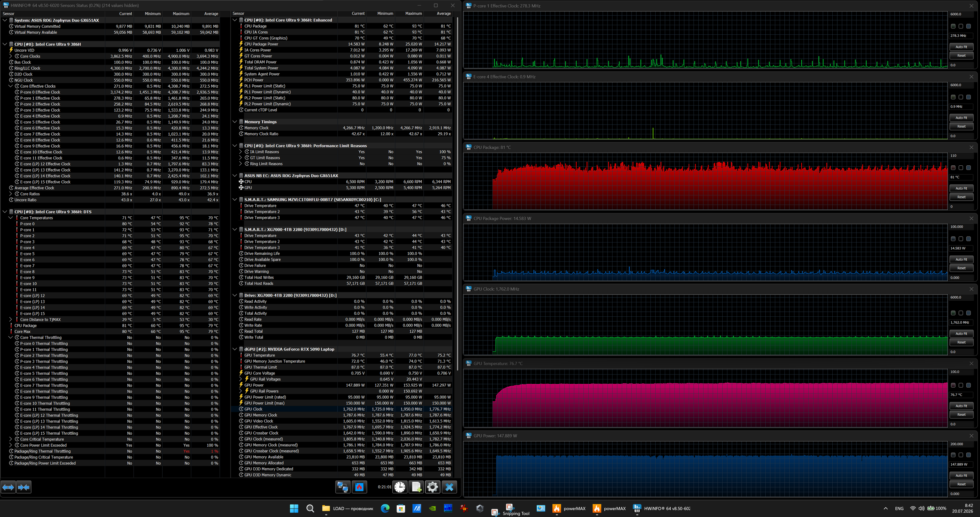980x517 pixels.
Task: Close the GPU Power graph panel
Action: coord(971,436)
